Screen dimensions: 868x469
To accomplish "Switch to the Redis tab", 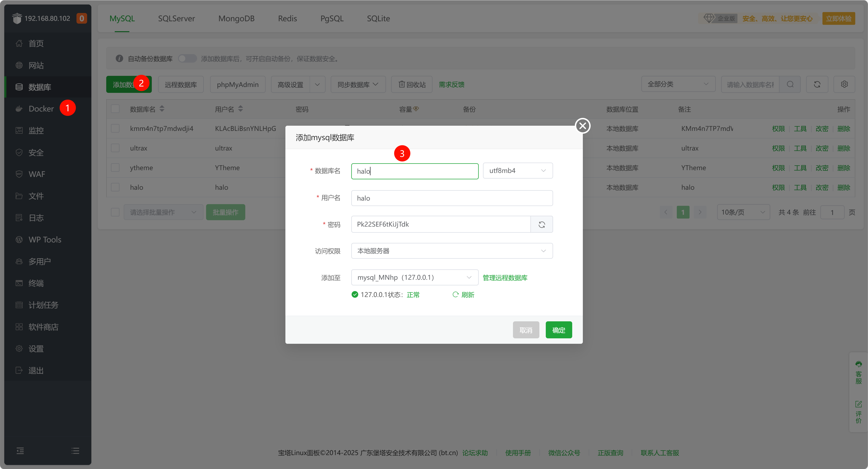I will (287, 18).
